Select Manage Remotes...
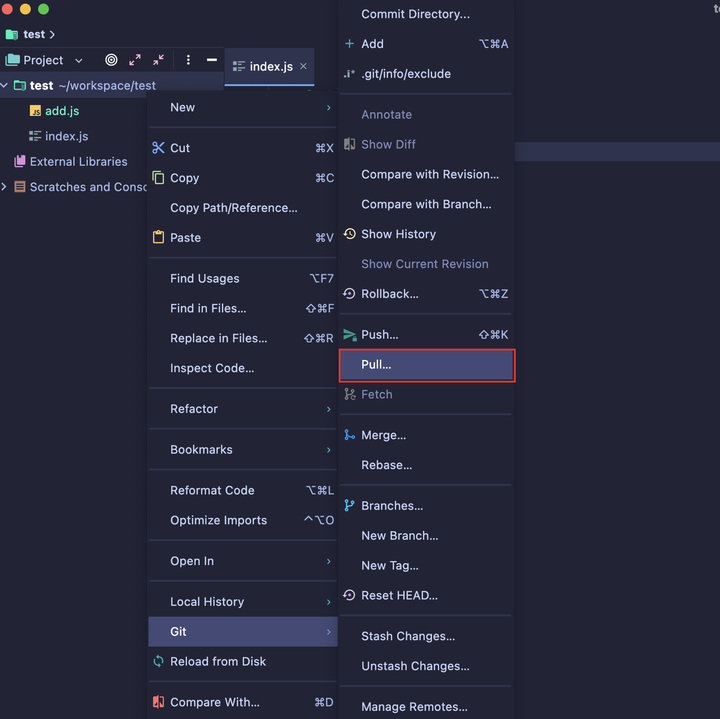 [x=426, y=707]
